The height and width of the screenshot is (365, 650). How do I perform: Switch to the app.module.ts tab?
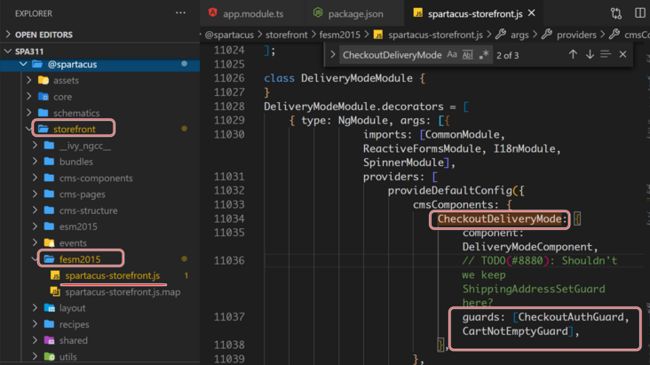coord(253,14)
